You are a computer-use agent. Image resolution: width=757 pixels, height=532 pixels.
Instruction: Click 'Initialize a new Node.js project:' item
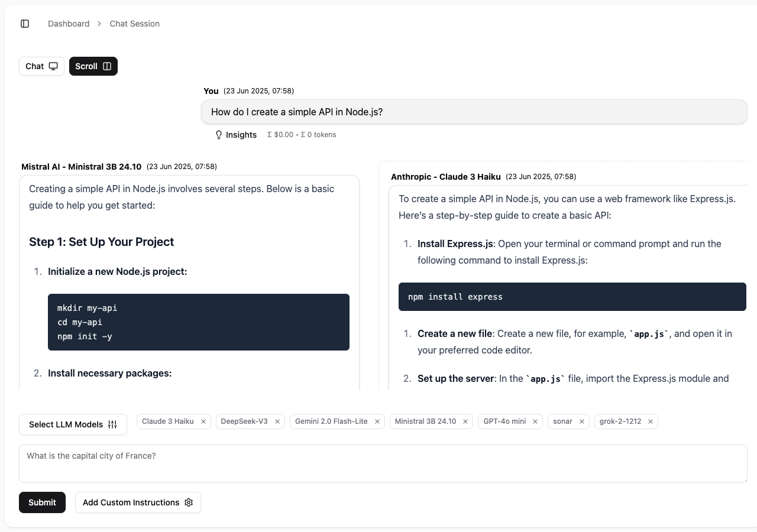point(117,271)
